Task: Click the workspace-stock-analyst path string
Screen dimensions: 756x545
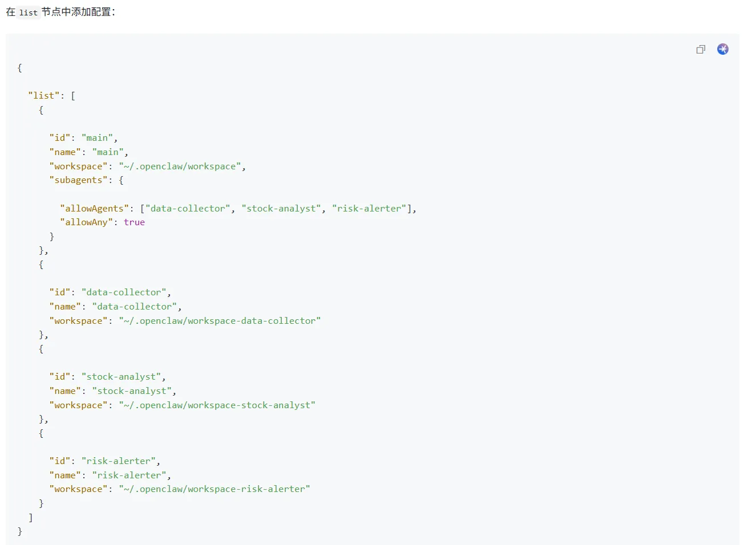Action: click(x=217, y=405)
